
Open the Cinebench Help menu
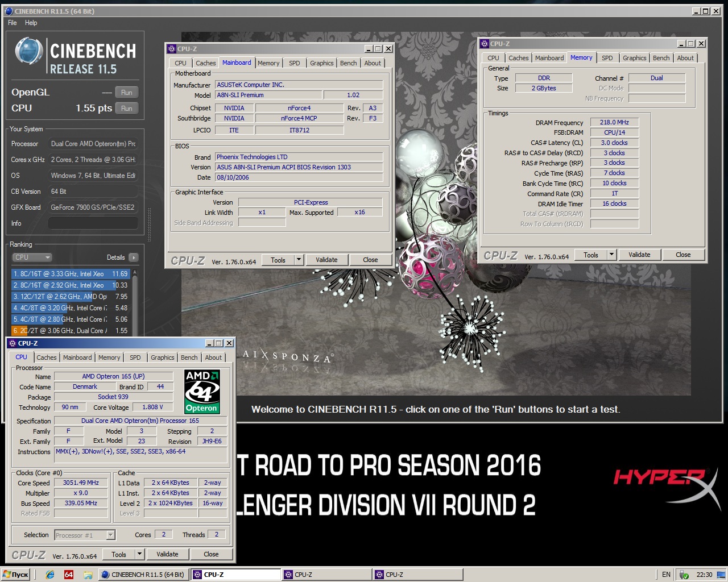coord(31,23)
